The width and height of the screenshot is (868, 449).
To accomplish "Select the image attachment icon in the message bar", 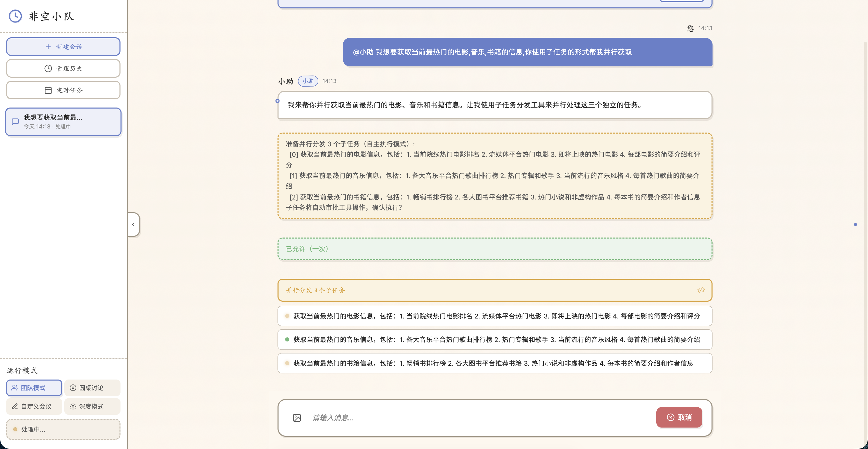I will [x=297, y=418].
